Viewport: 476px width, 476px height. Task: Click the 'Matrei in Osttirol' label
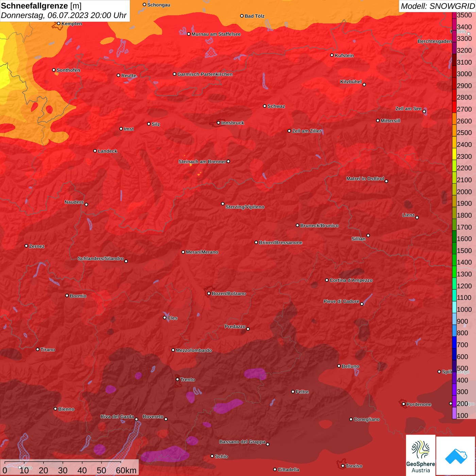coord(365,178)
